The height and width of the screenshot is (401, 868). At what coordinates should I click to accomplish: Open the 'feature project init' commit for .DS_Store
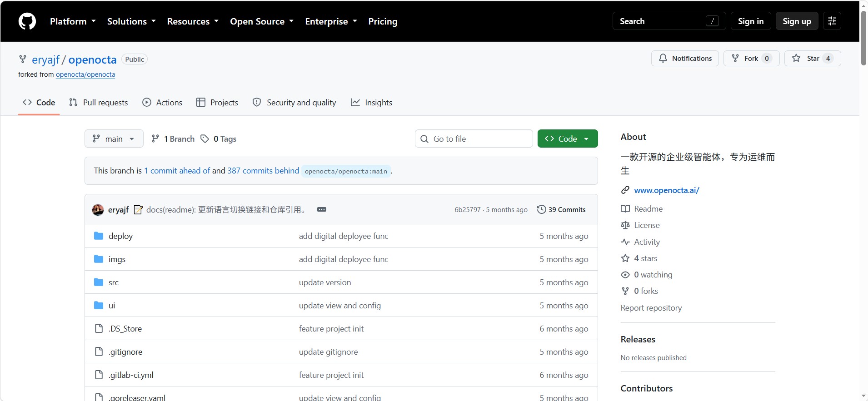[331, 328]
